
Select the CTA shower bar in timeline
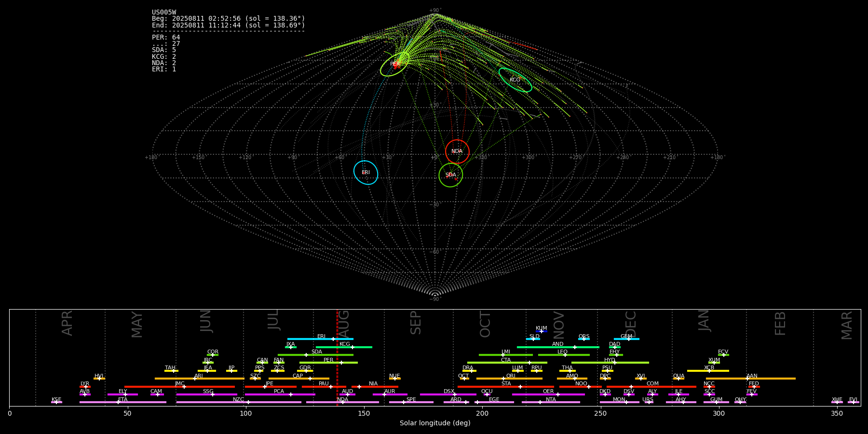pyautogui.click(x=507, y=363)
